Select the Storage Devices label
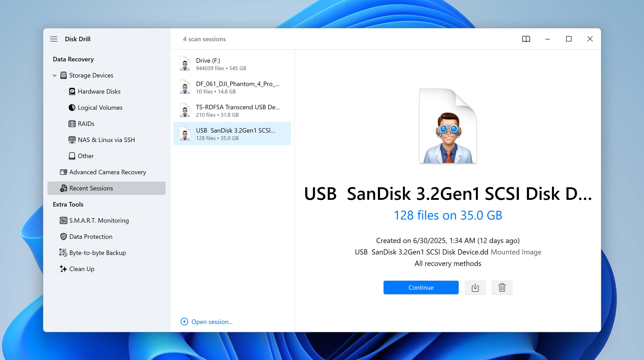 point(91,75)
